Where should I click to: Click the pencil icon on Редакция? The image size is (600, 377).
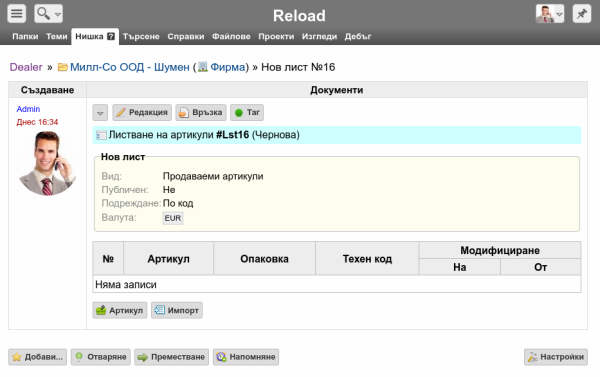121,113
